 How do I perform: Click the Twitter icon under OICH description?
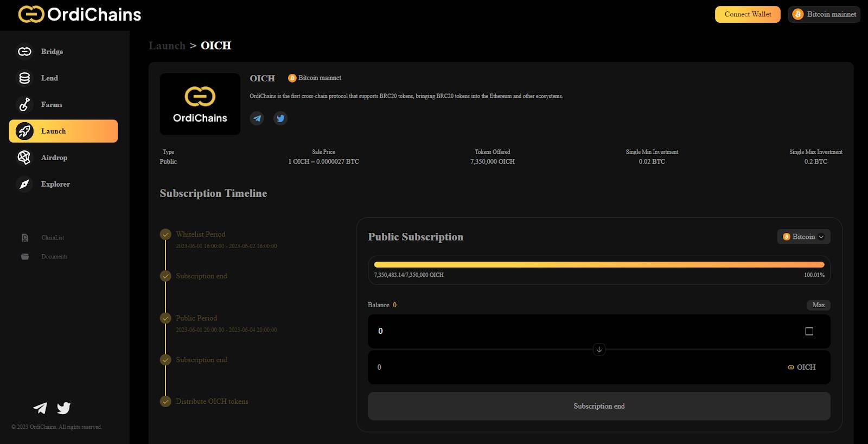point(280,118)
